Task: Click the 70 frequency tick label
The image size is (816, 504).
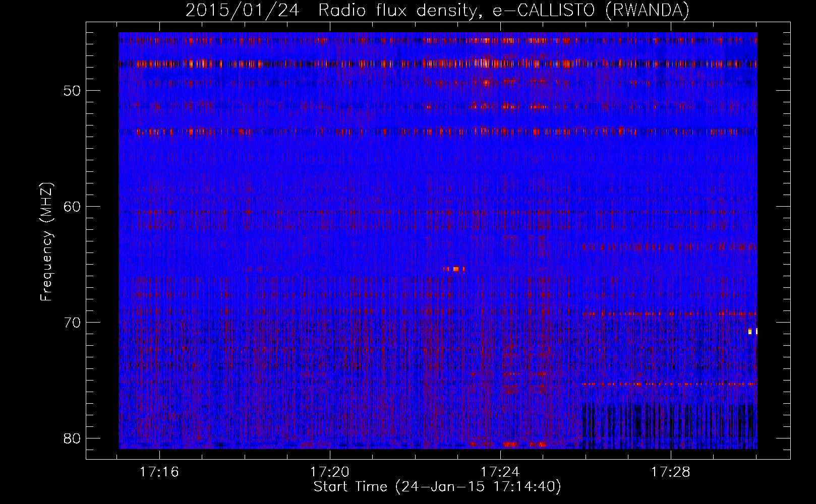Action: pyautogui.click(x=72, y=322)
